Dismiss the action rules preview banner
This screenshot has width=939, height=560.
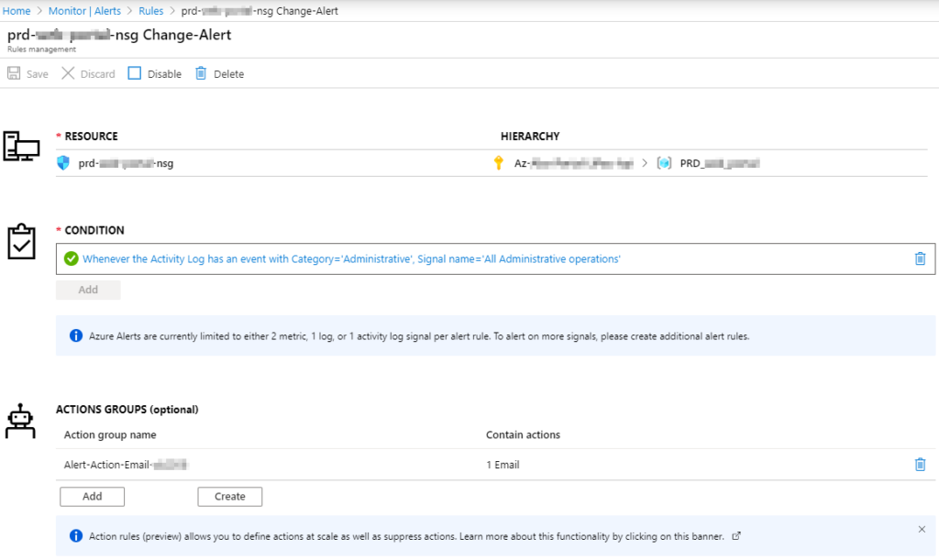coord(922,530)
